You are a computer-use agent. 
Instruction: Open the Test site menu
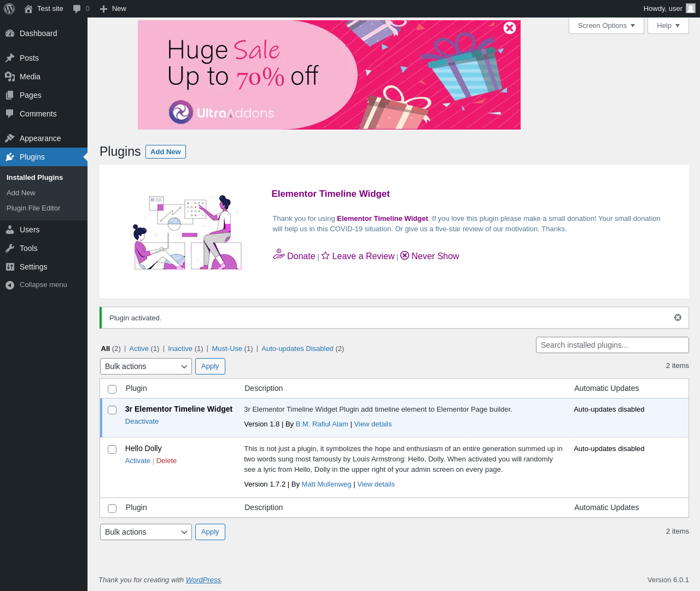pyautogui.click(x=44, y=9)
